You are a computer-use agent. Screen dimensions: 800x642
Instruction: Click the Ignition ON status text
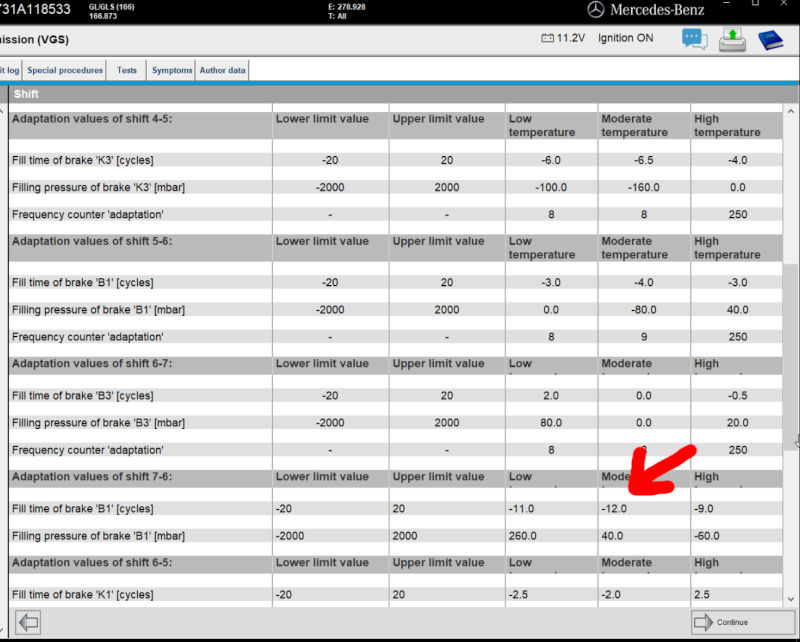pos(625,38)
